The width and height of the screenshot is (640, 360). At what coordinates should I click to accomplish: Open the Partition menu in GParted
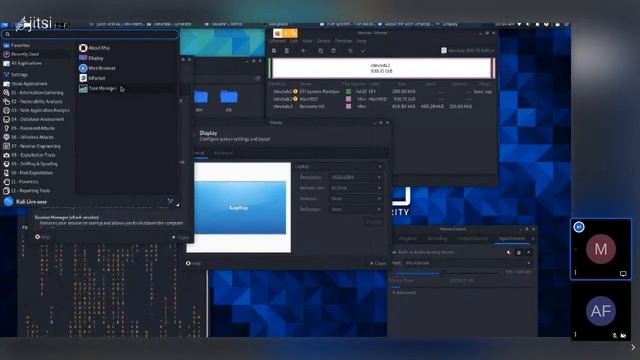343,41
